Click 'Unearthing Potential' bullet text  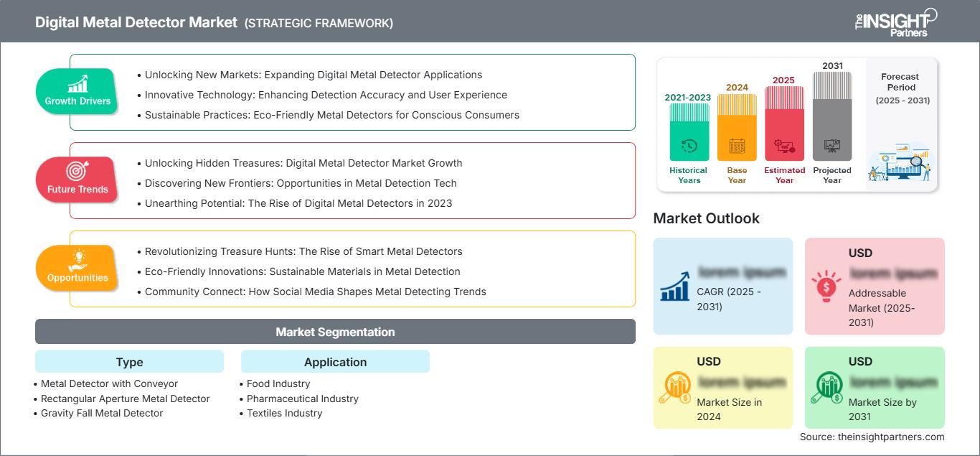(298, 203)
